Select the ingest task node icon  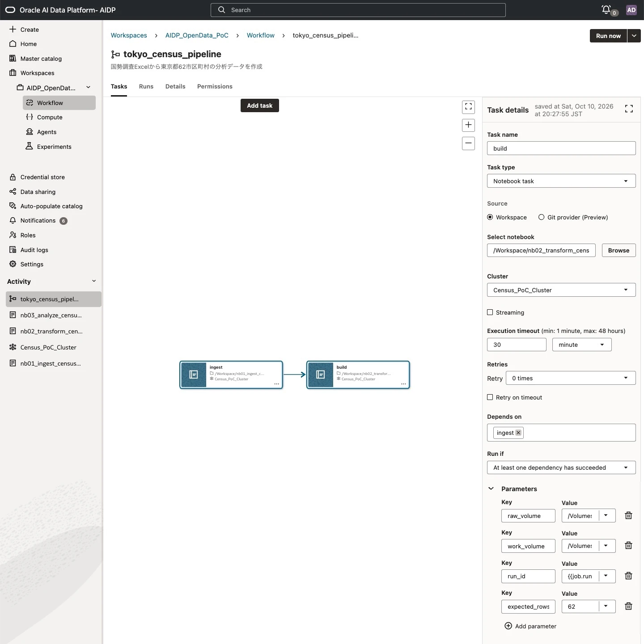194,375
